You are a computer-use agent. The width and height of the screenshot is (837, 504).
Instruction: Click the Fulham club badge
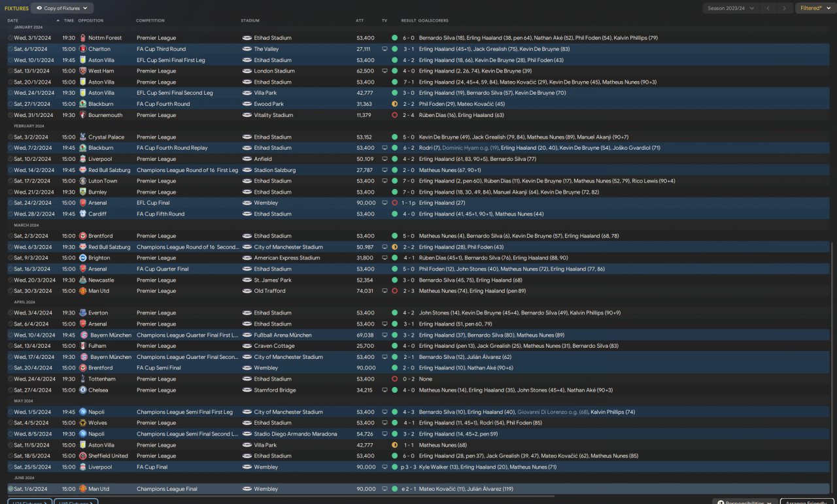point(82,346)
